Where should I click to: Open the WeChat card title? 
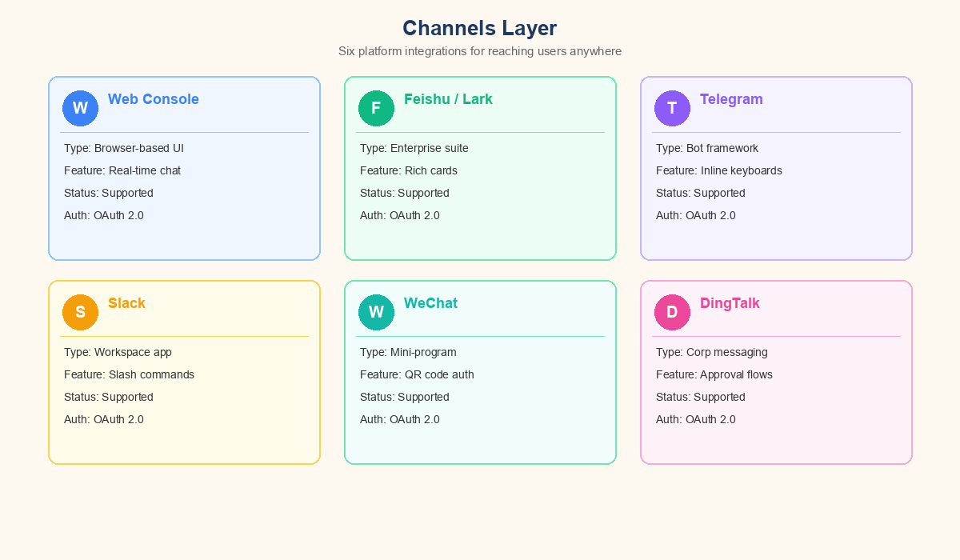pyautogui.click(x=430, y=303)
